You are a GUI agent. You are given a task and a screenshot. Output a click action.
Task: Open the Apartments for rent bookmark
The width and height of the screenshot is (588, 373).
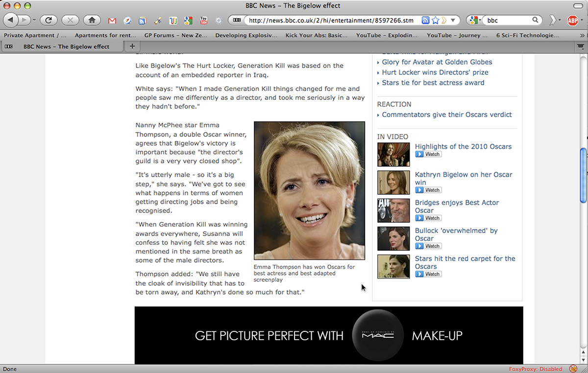pyautogui.click(x=105, y=35)
